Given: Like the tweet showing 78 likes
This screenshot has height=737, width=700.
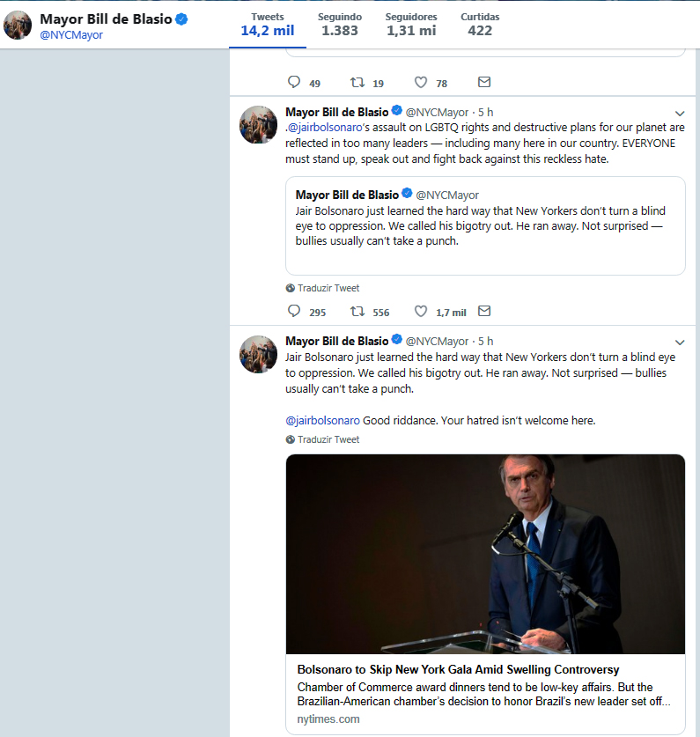Looking at the screenshot, I should click(421, 83).
